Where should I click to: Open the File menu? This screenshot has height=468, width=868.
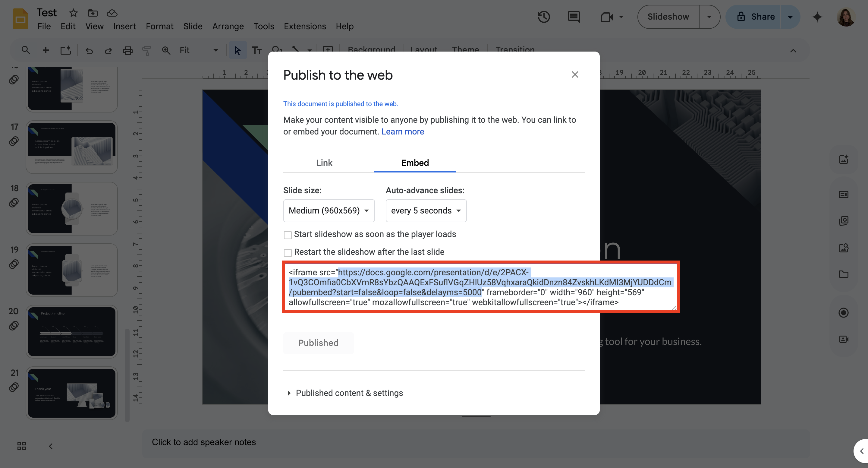(44, 26)
